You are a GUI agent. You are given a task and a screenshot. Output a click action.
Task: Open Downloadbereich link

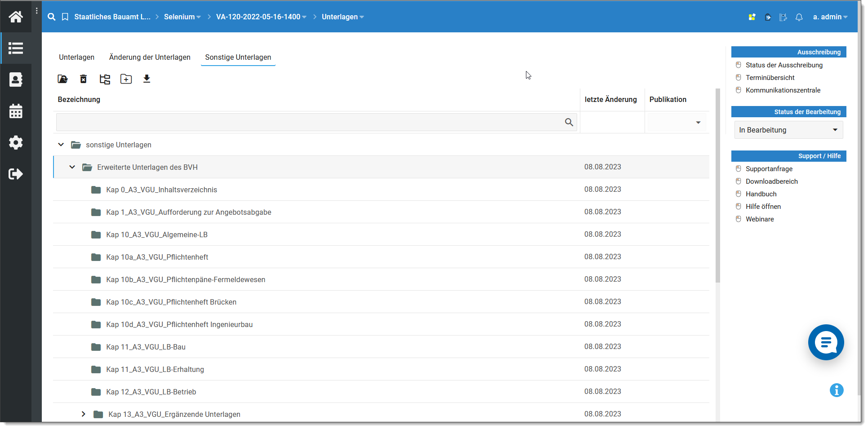click(772, 181)
